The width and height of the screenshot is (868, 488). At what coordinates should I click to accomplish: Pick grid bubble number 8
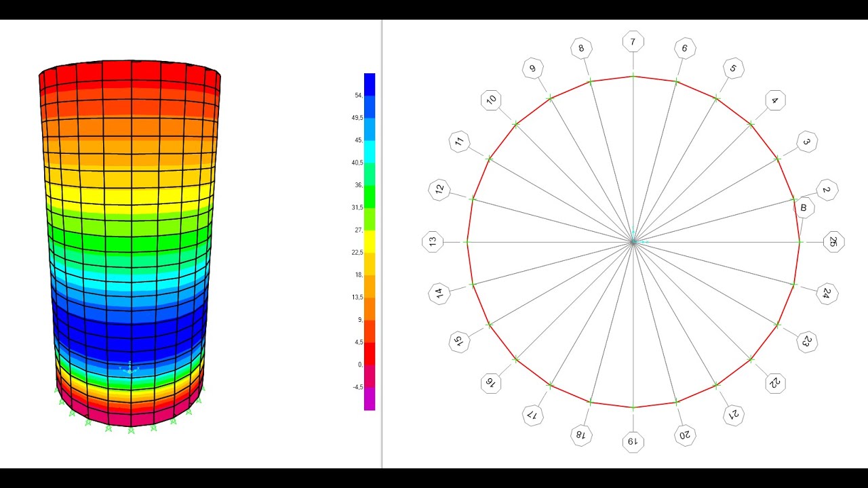(581, 48)
